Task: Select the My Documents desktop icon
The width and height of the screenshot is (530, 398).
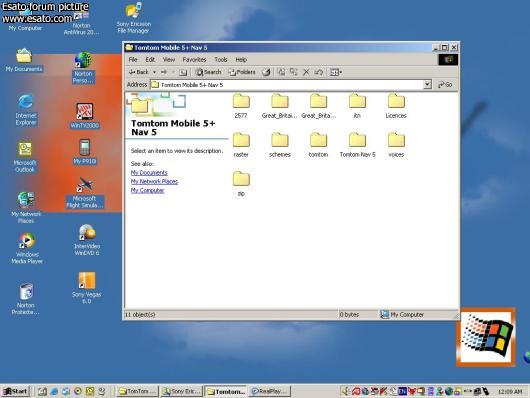Action: [x=24, y=60]
